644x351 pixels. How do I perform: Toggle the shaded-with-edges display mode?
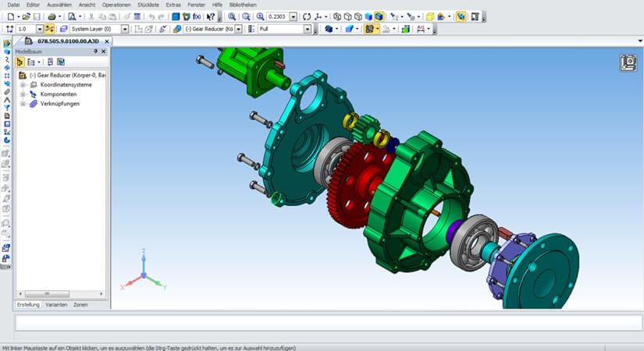tap(379, 16)
